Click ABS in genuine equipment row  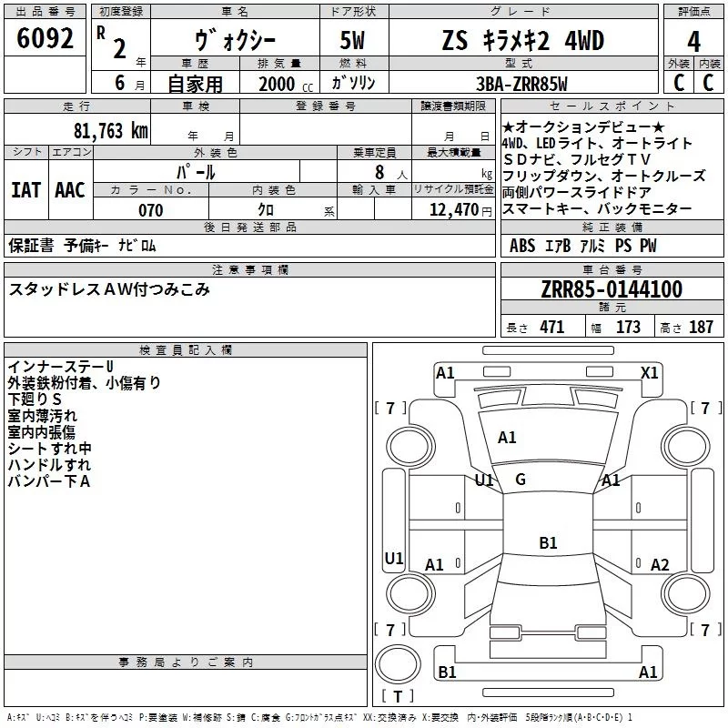[522, 245]
